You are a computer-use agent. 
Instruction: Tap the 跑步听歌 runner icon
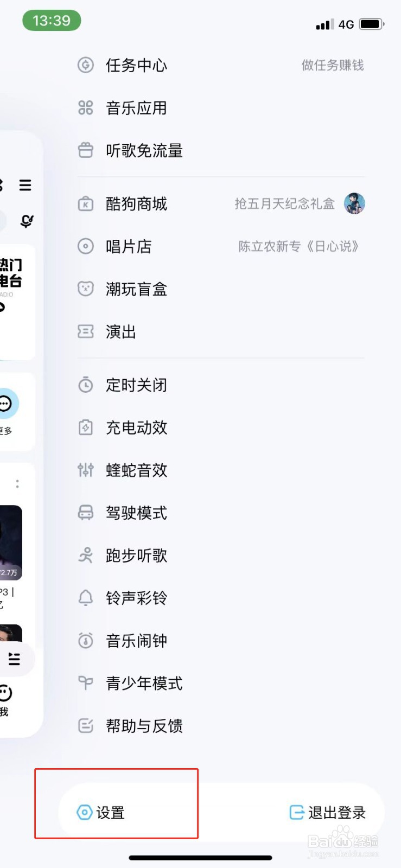point(86,556)
